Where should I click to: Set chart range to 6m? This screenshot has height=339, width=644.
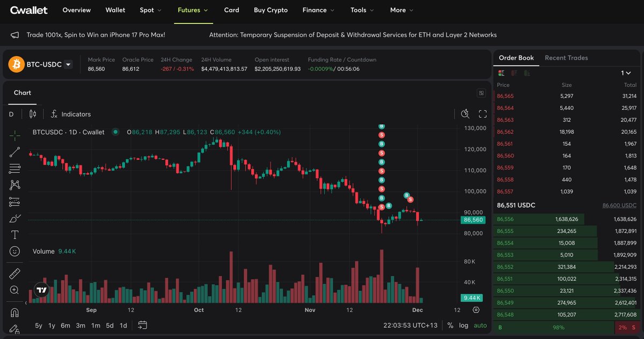click(x=65, y=326)
